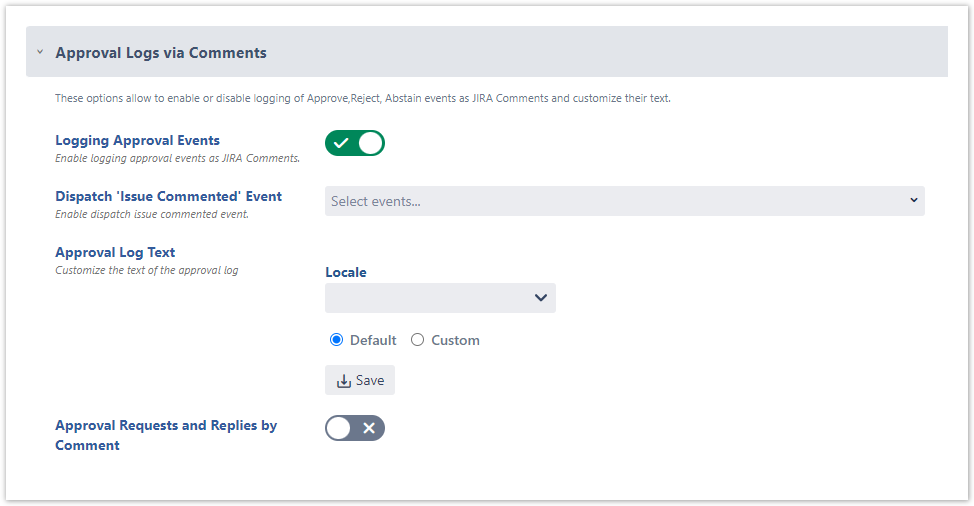Click the Dispatch 'Issue Commented' Event label
Viewport: 974px width, 506px height.
(x=168, y=196)
